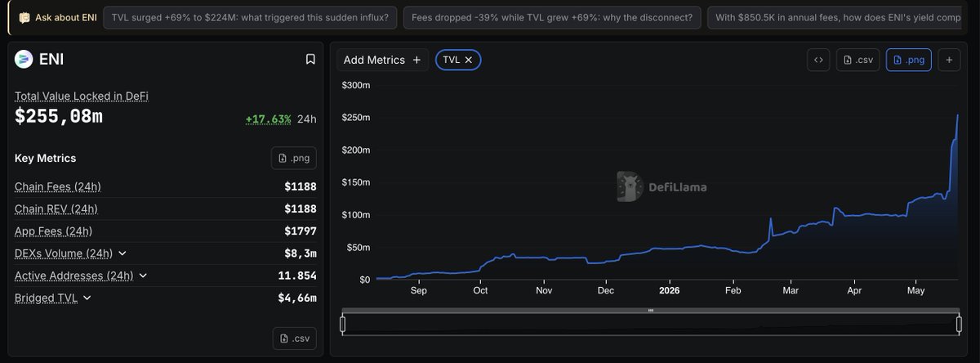Download chart as .csv

click(x=857, y=60)
